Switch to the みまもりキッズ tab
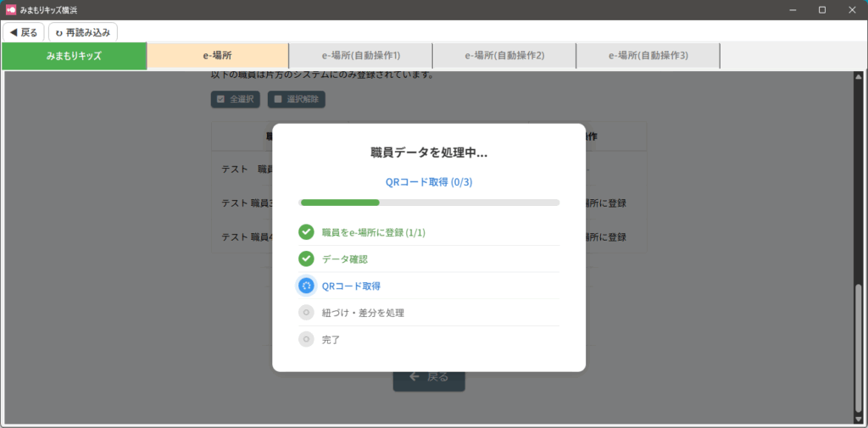The width and height of the screenshot is (868, 428). click(x=74, y=56)
